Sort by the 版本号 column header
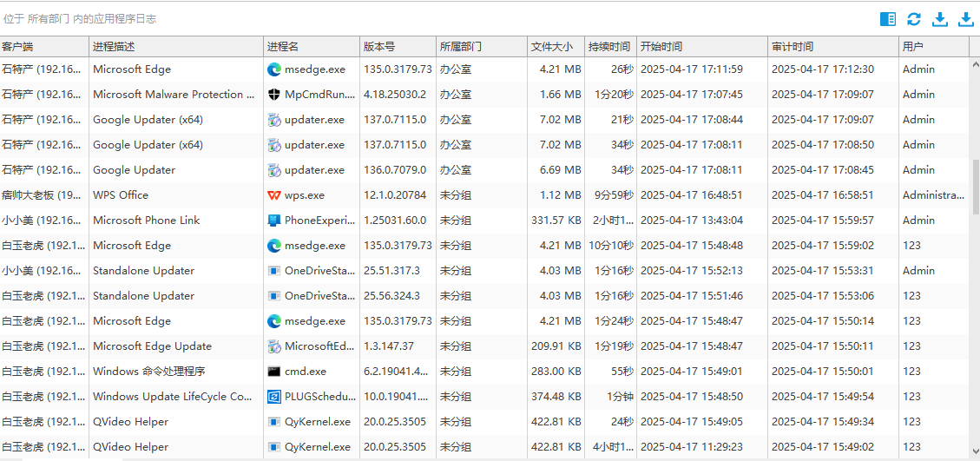 coord(398,47)
